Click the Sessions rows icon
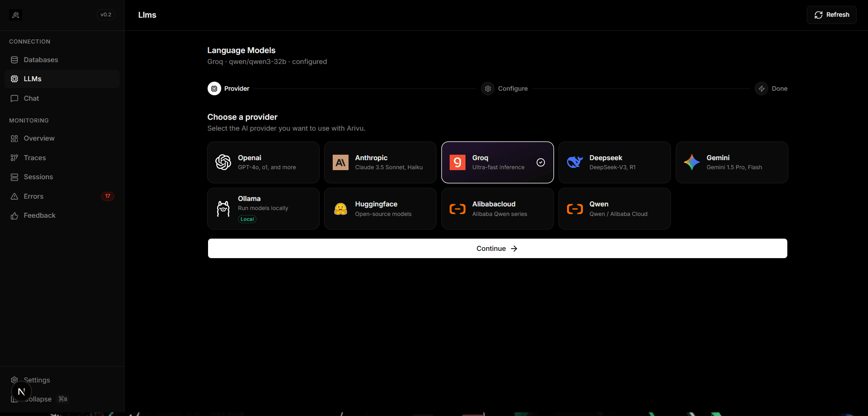The height and width of the screenshot is (416, 868). 15,177
